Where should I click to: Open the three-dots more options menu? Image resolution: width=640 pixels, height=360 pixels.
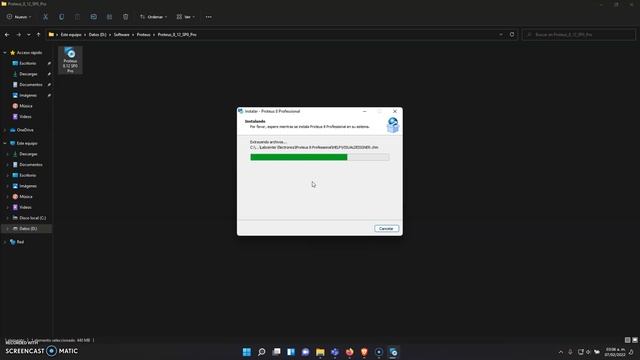209,17
